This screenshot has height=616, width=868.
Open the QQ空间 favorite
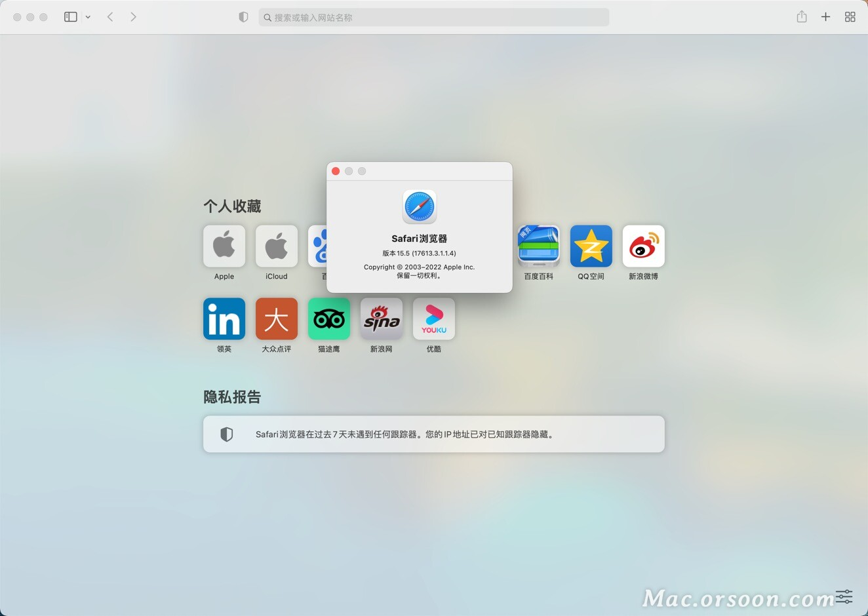591,246
